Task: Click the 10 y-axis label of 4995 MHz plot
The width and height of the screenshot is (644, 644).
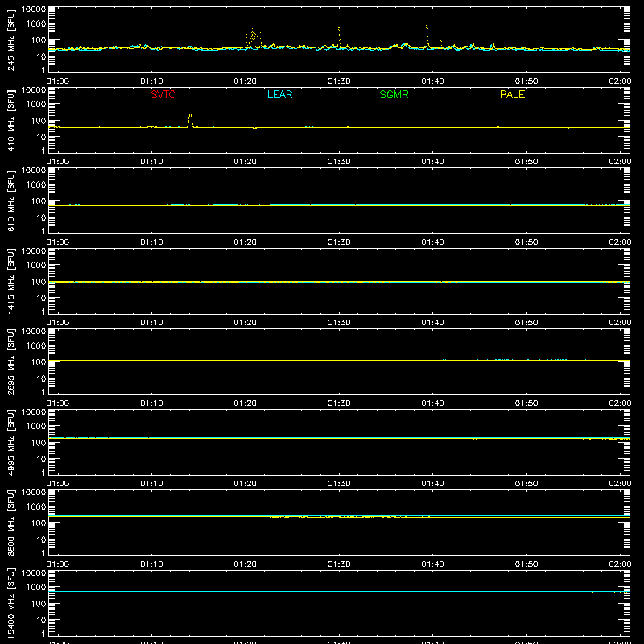Action: 41,459
